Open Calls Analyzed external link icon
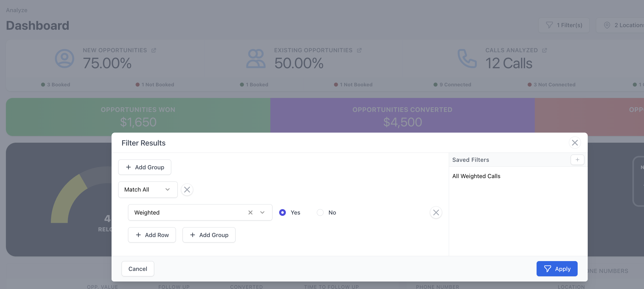 (x=545, y=50)
